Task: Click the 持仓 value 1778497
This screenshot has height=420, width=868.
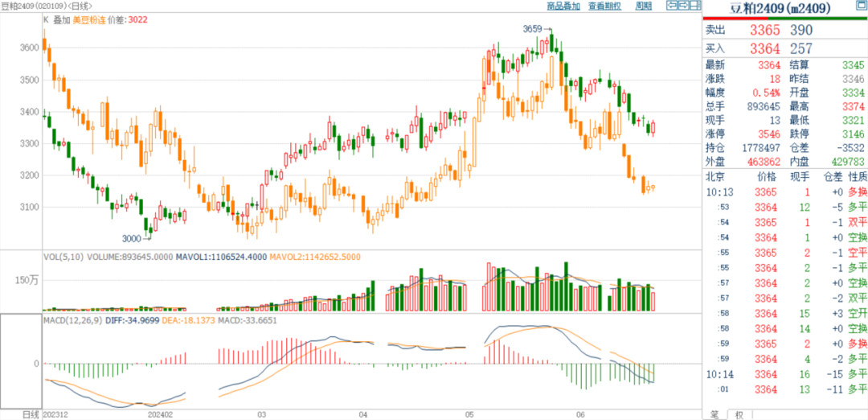Action: (x=760, y=148)
